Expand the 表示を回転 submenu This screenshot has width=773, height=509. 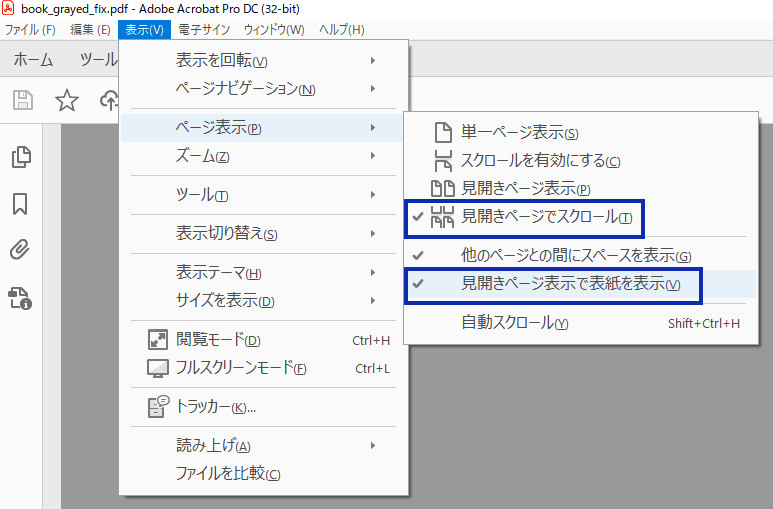click(x=264, y=60)
